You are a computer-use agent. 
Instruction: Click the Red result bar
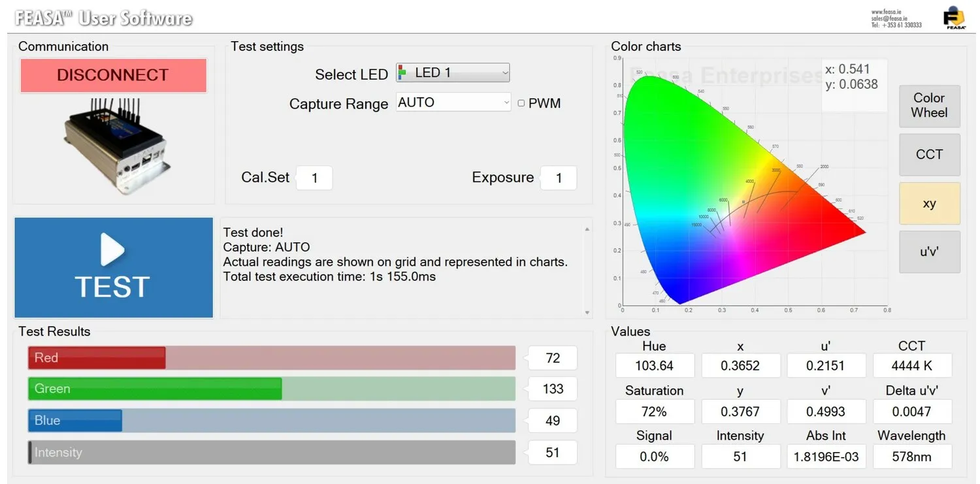272,358
